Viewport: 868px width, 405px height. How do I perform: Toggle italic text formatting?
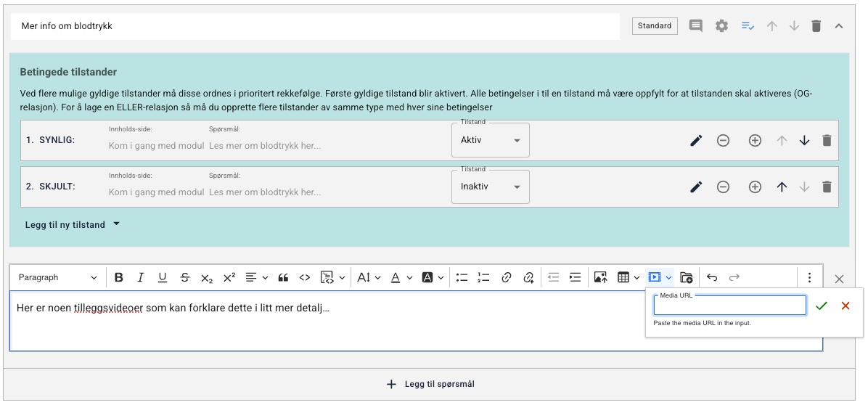(x=141, y=278)
